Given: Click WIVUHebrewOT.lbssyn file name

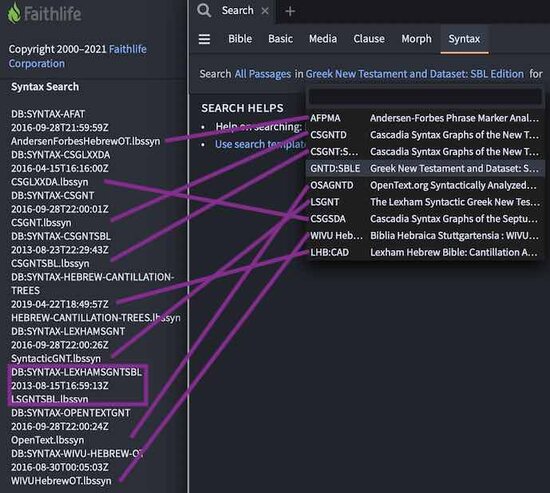Looking at the screenshot, I should [61, 481].
